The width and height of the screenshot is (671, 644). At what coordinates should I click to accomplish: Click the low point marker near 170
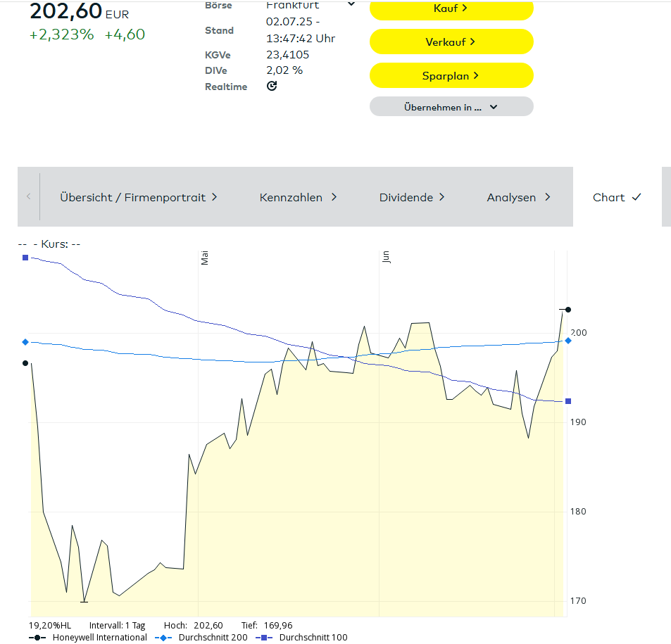[x=84, y=602]
